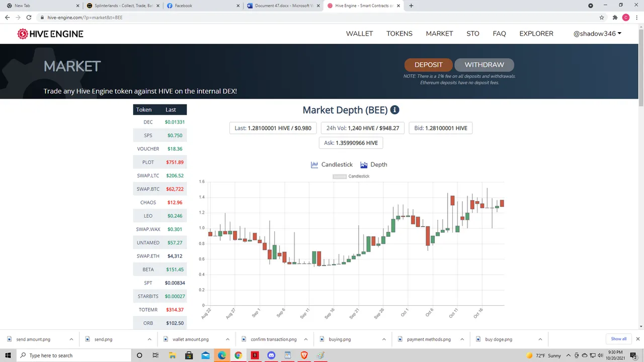Image resolution: width=644 pixels, height=362 pixels.
Task: Click the Depth chart icon
Action: (x=364, y=164)
